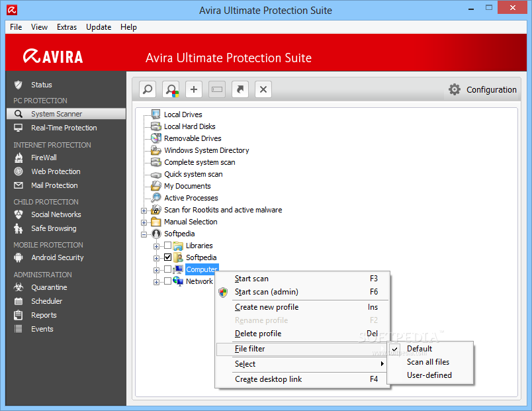Select My Documents profile
The width and height of the screenshot is (532, 411).
[x=188, y=186]
